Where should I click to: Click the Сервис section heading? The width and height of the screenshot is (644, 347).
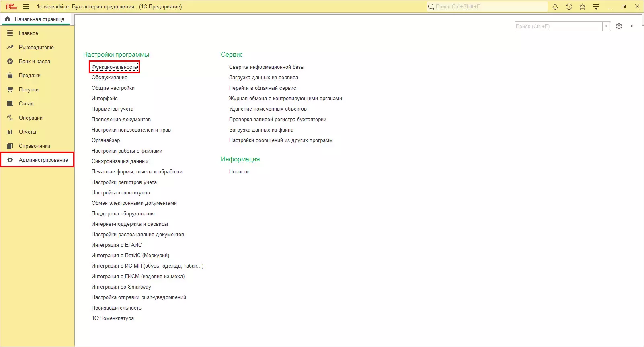coord(232,54)
